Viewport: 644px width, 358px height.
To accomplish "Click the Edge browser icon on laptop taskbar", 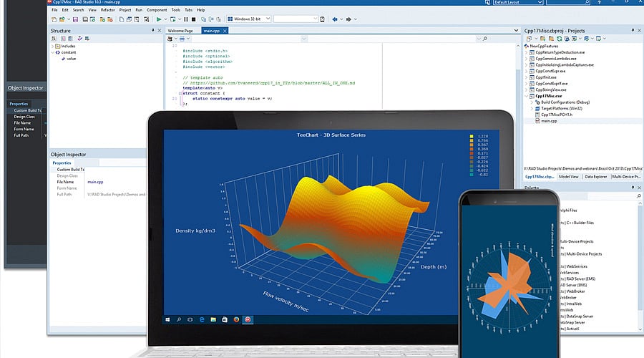I will [x=200, y=319].
